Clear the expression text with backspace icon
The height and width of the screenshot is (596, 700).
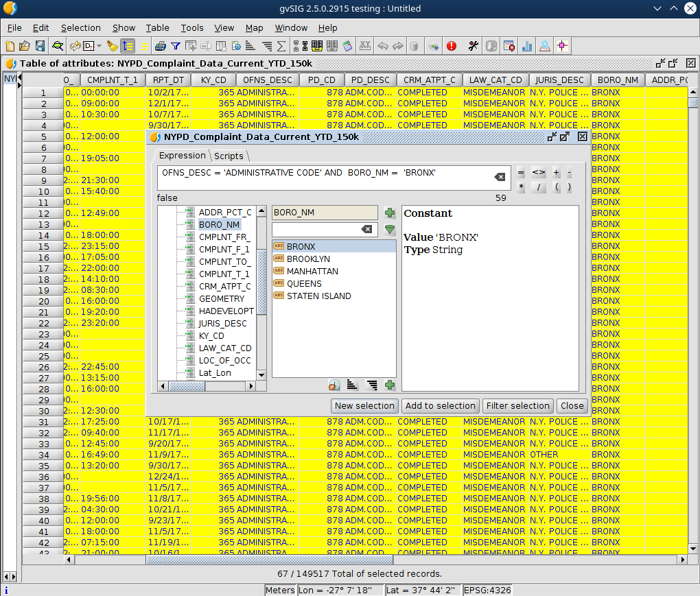point(500,177)
